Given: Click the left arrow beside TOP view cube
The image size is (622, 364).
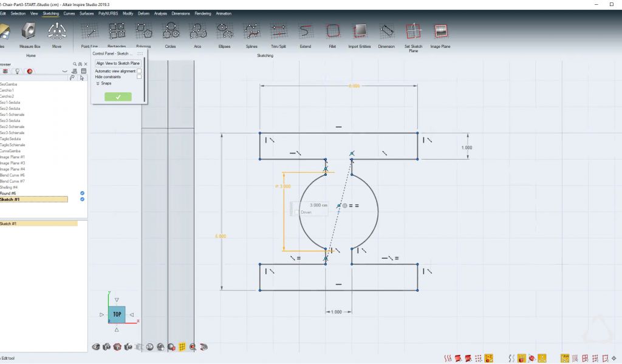Looking at the screenshot, I should pyautogui.click(x=101, y=314).
